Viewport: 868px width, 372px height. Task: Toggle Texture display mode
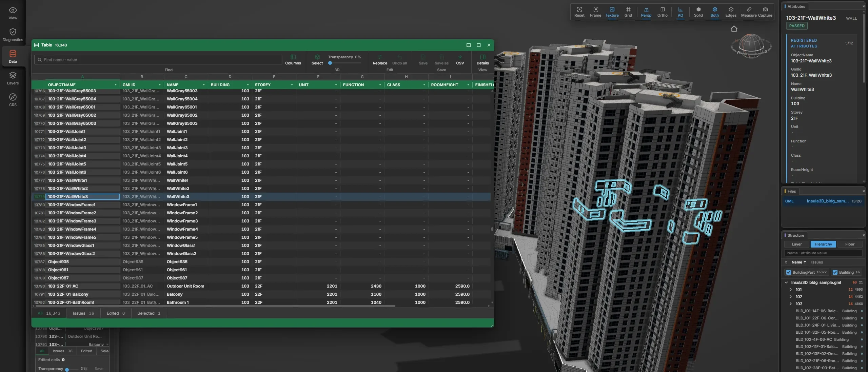pyautogui.click(x=612, y=12)
